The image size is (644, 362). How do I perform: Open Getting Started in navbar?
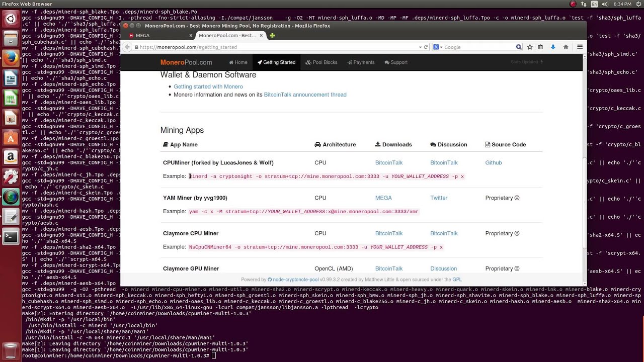click(x=276, y=62)
